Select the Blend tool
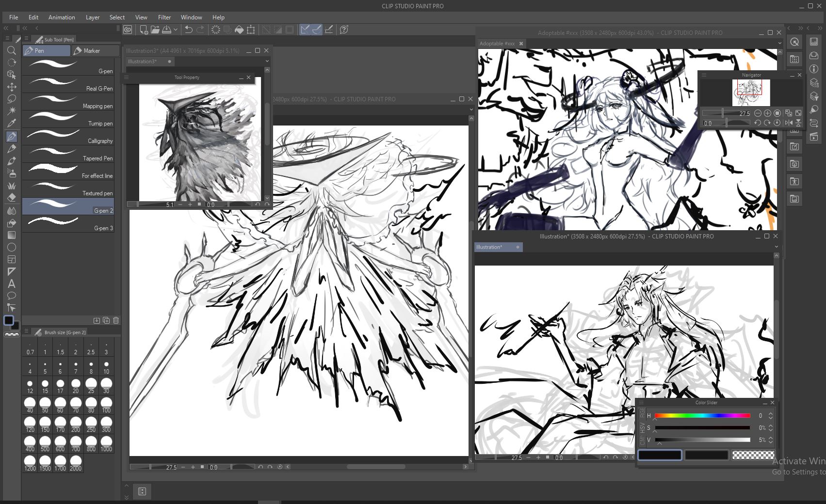The height and width of the screenshot is (504, 826). (12, 210)
